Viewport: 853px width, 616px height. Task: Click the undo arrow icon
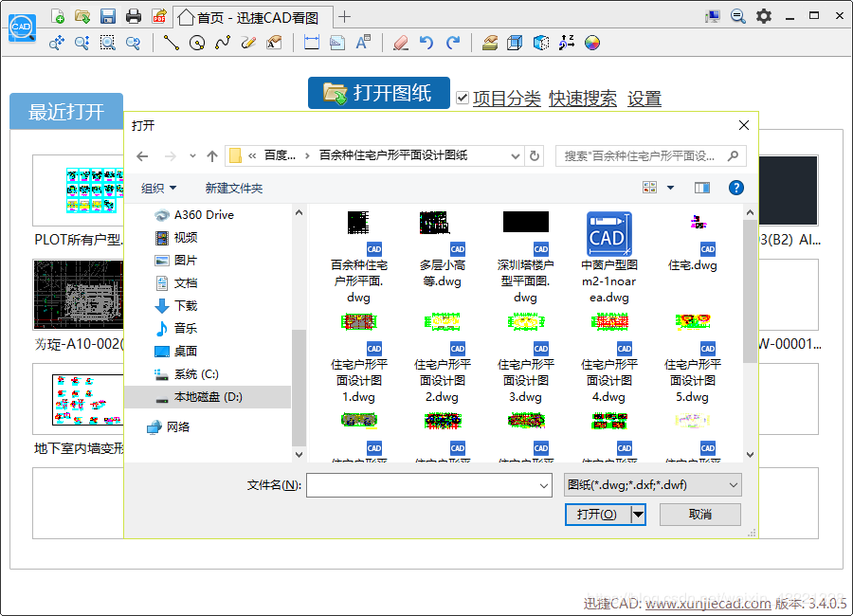426,43
